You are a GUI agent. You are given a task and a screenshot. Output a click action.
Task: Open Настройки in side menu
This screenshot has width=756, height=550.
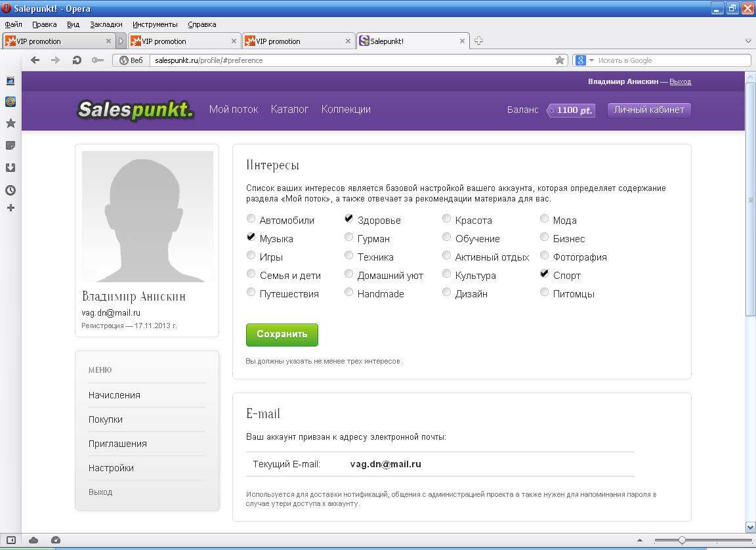pos(111,468)
